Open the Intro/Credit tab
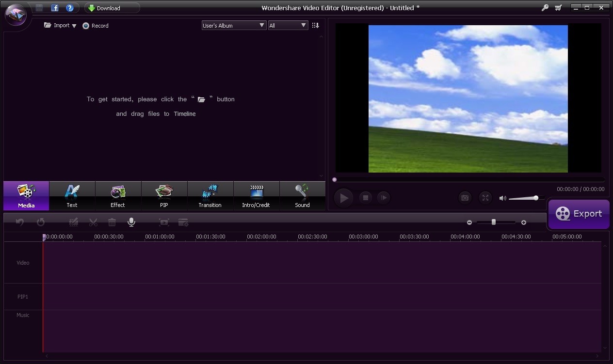The width and height of the screenshot is (613, 364). pos(256,196)
